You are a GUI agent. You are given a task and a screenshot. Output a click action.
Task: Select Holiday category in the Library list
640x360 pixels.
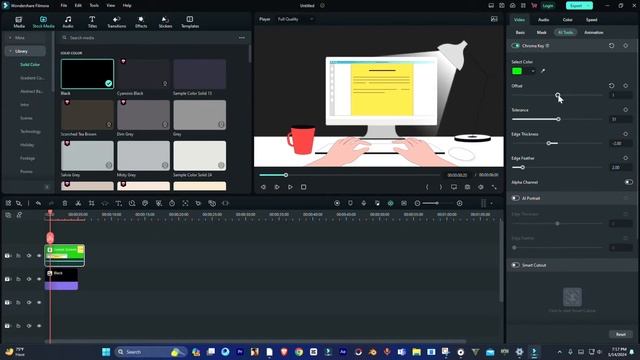(x=27, y=145)
